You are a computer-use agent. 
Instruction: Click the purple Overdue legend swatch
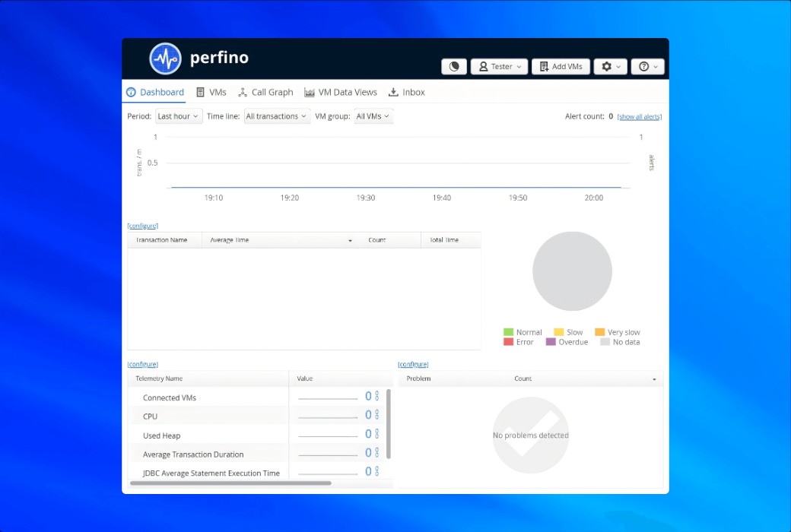(x=551, y=343)
